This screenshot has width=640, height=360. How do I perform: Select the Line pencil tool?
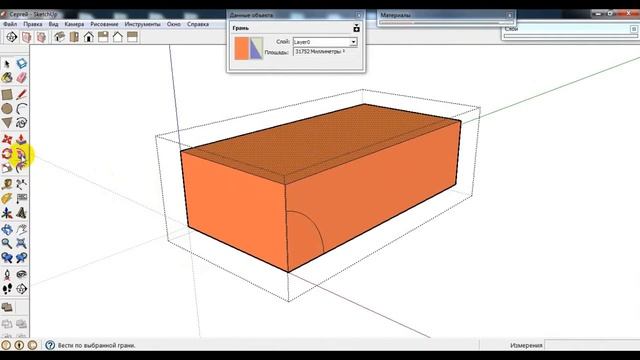click(22, 94)
